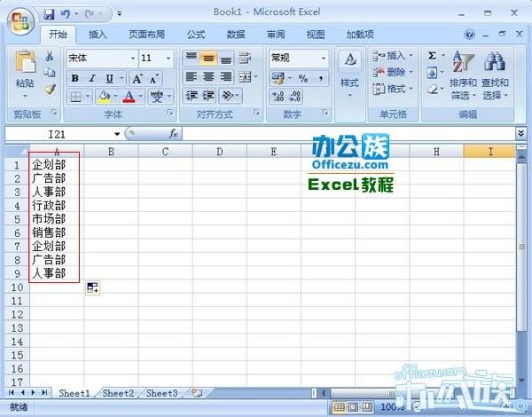
Task: Toggle bold formatting
Action: coord(75,79)
